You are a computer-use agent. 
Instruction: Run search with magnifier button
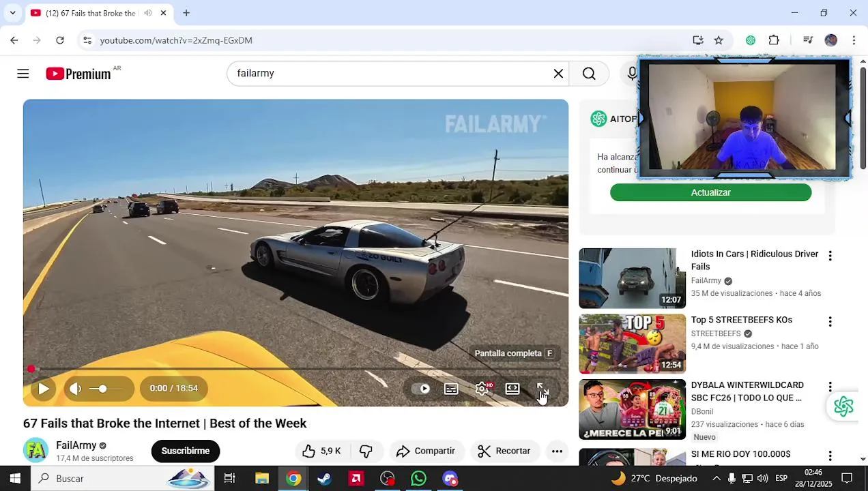tap(589, 74)
